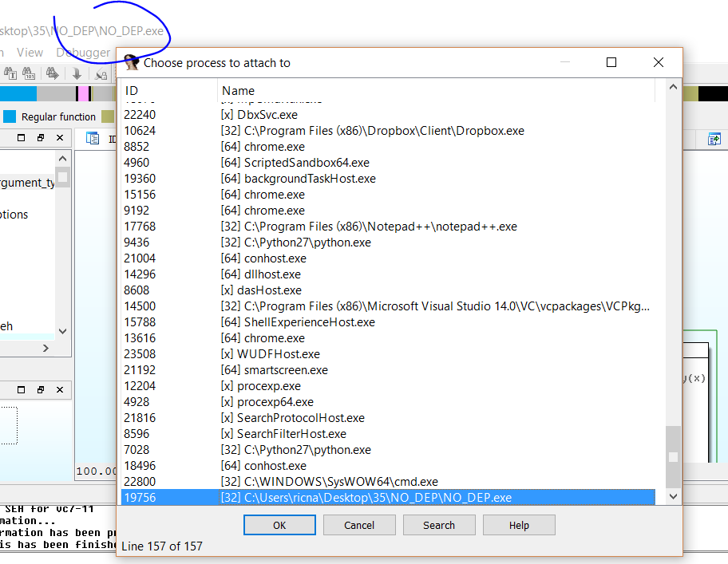Open the View menu
This screenshot has height=564, width=728.
coord(30,53)
